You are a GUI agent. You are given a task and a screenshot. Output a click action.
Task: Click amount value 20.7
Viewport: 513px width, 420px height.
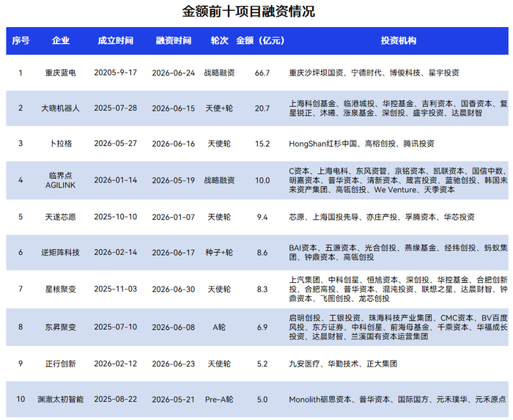click(262, 108)
